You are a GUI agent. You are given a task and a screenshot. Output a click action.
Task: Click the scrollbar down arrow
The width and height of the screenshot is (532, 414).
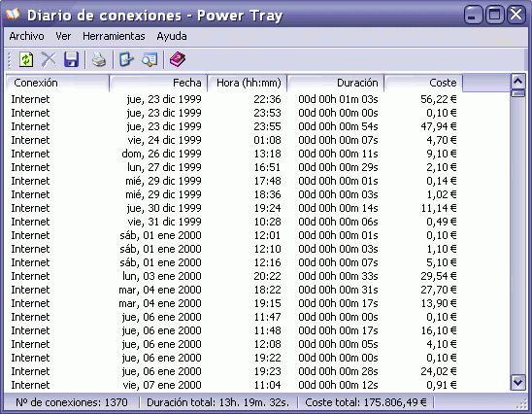click(x=518, y=383)
